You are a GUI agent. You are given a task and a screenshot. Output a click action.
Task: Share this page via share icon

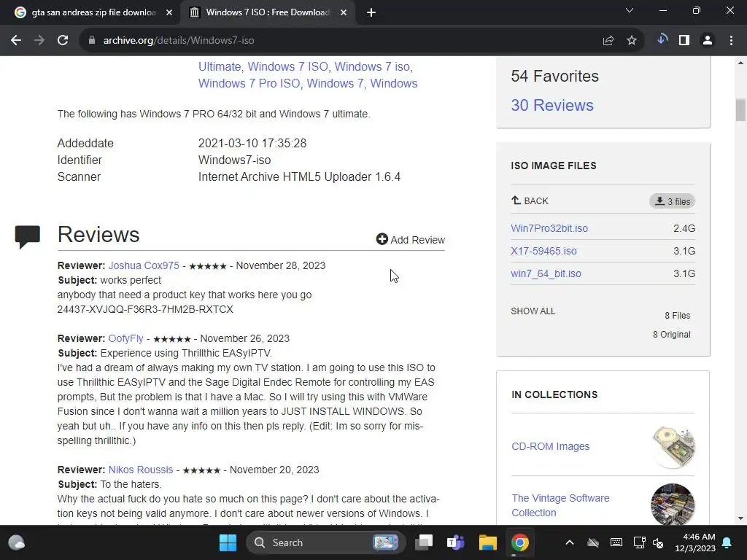coord(608,41)
